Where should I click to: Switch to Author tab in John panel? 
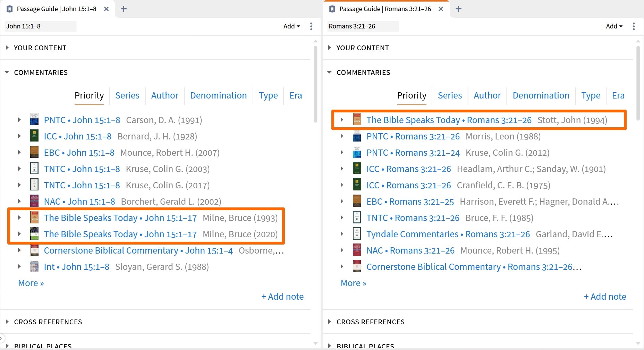[165, 95]
